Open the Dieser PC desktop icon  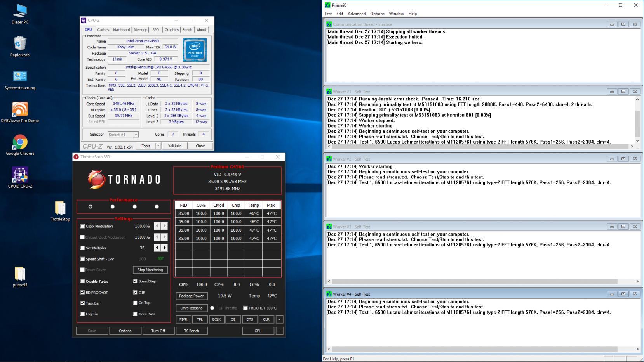(20, 11)
